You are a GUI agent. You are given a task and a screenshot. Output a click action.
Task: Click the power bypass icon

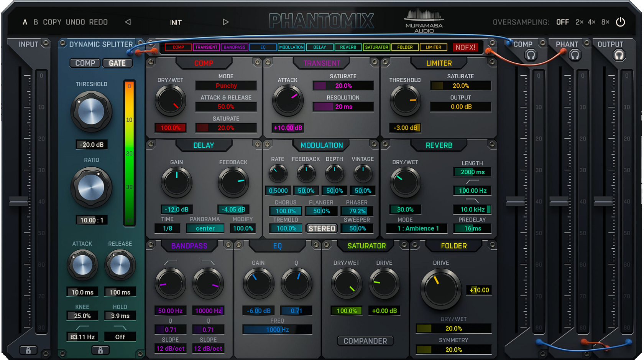[x=620, y=22]
